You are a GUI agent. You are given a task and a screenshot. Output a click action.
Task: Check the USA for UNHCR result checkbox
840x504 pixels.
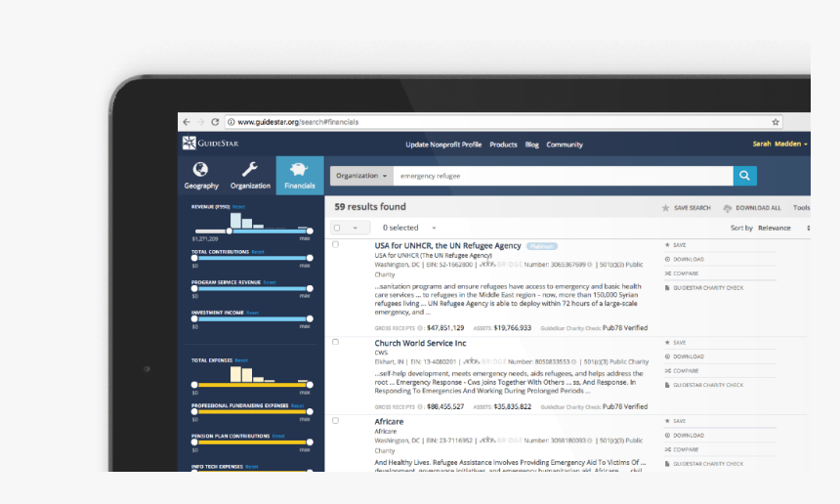[335, 244]
